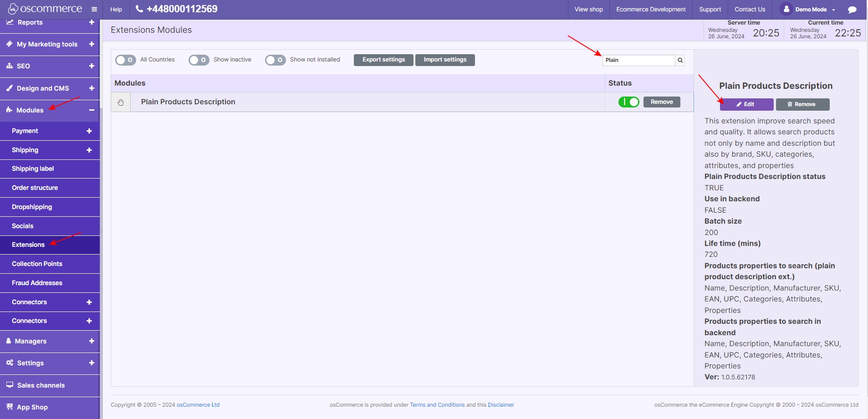Click the Export settings button
Image resolution: width=868 pixels, height=419 pixels.
[x=383, y=60]
